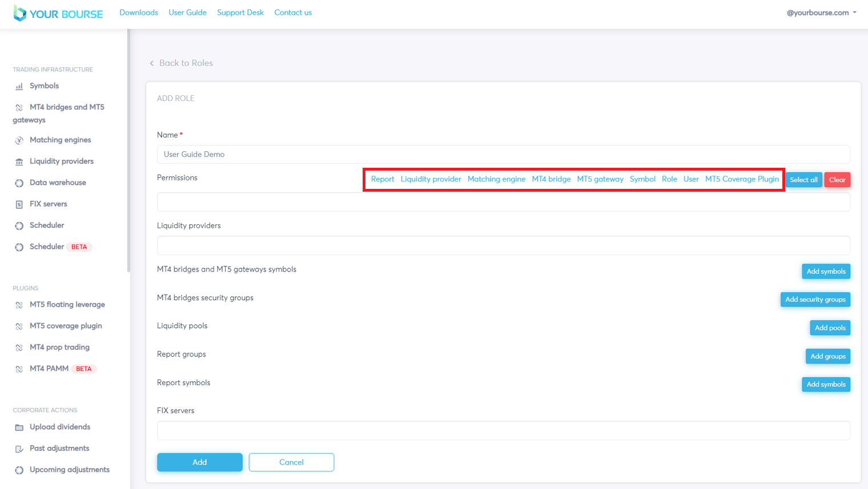Open the Downloads menu item
868x489 pixels.
139,13
